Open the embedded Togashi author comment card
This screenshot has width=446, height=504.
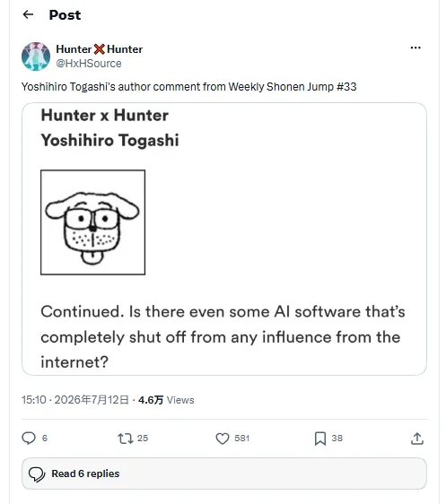(x=224, y=239)
